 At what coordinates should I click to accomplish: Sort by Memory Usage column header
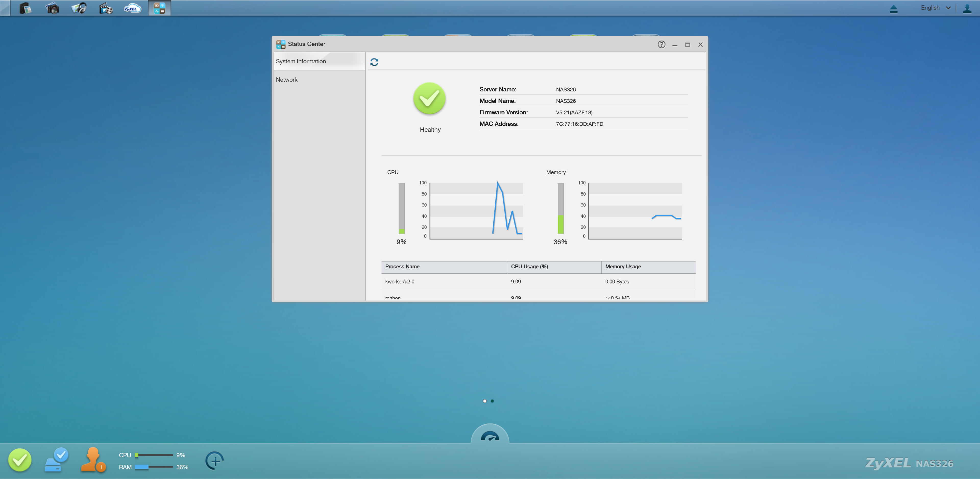tap(648, 267)
